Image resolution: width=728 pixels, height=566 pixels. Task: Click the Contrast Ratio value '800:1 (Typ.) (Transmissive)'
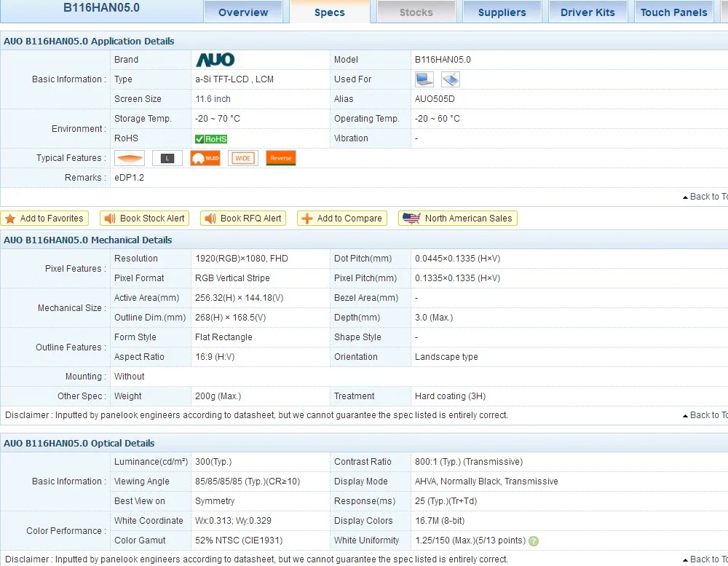[468, 461]
